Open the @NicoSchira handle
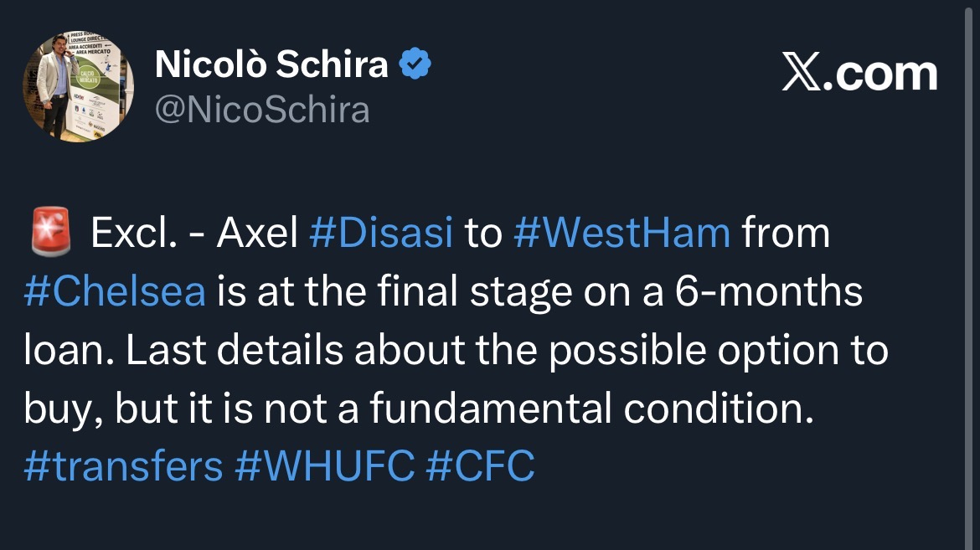This screenshot has height=550, width=980. pyautogui.click(x=262, y=110)
